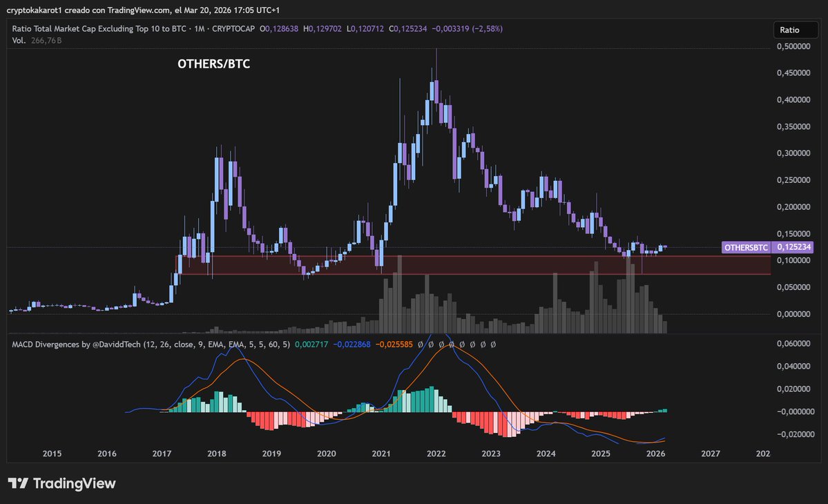
Task: Click the 0,060000 MACD axis label
Action: (793, 344)
